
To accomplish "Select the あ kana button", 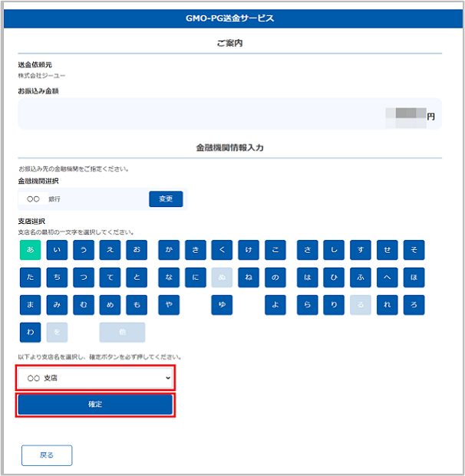I will click(30, 250).
